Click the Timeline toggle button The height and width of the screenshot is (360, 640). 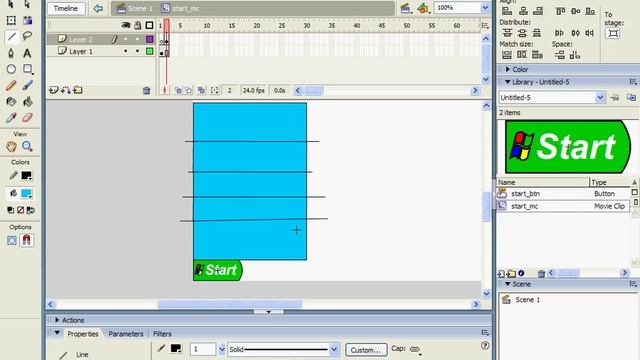pyautogui.click(x=66, y=8)
